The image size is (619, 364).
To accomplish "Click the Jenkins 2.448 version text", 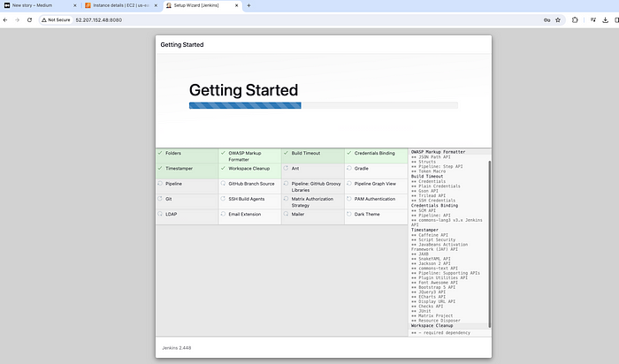I will click(177, 348).
